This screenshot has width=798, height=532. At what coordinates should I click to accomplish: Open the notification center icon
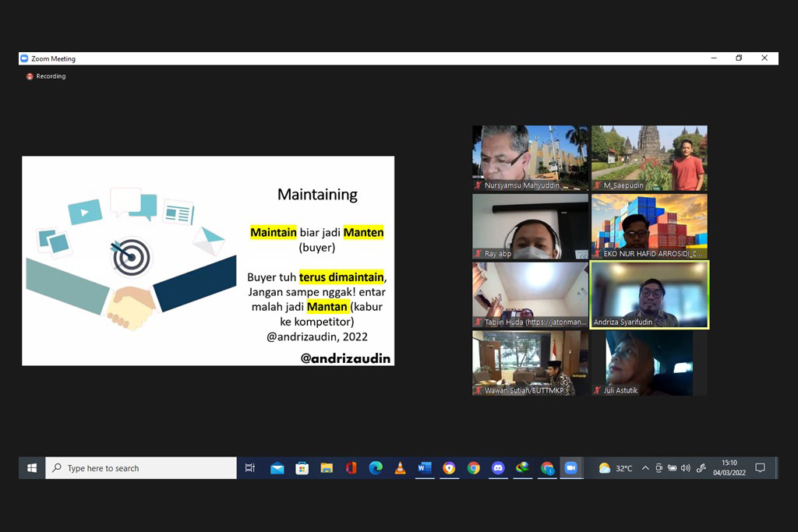[x=760, y=468]
